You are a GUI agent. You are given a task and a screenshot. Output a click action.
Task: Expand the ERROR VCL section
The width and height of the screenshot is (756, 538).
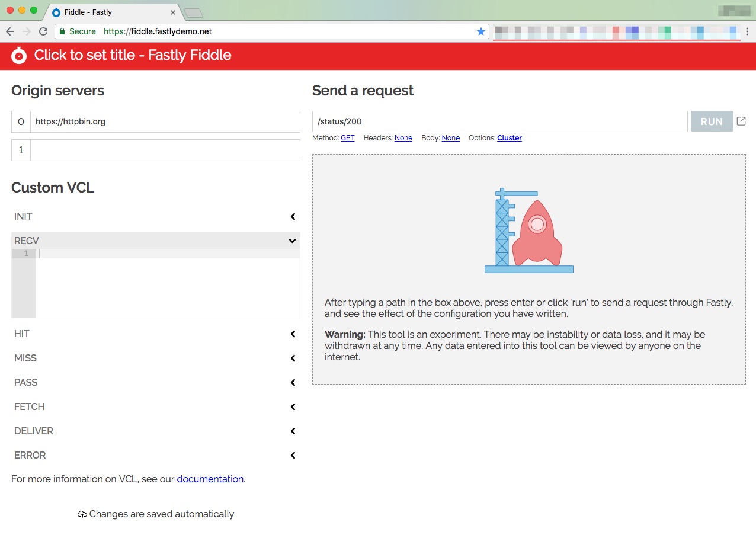(x=292, y=455)
